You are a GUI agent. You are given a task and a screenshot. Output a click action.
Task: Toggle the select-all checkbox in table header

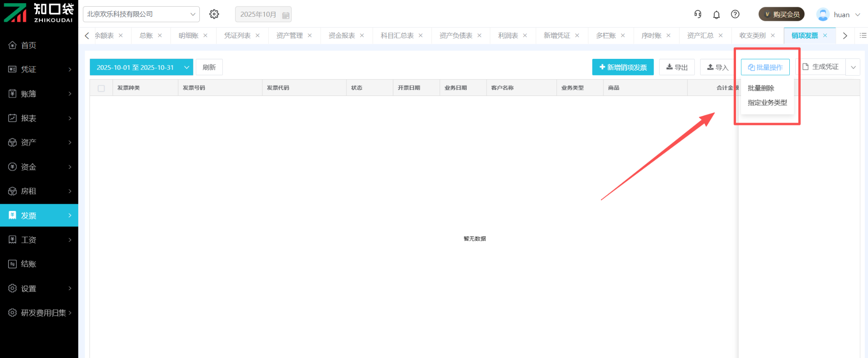point(101,88)
